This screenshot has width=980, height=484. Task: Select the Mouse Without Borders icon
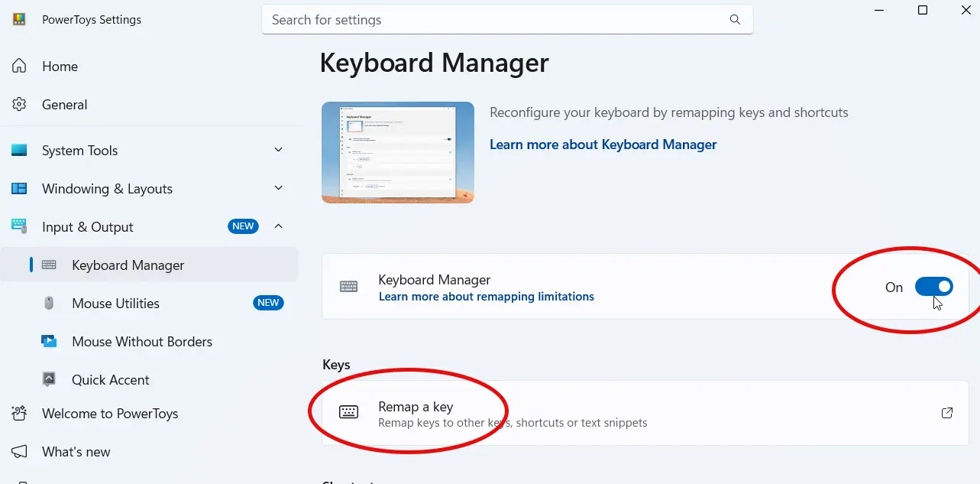[50, 341]
